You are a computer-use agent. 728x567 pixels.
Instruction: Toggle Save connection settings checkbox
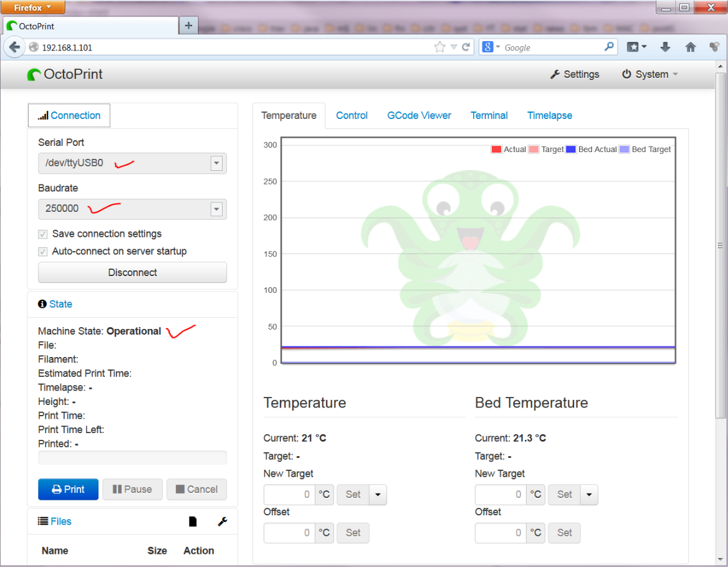(43, 234)
